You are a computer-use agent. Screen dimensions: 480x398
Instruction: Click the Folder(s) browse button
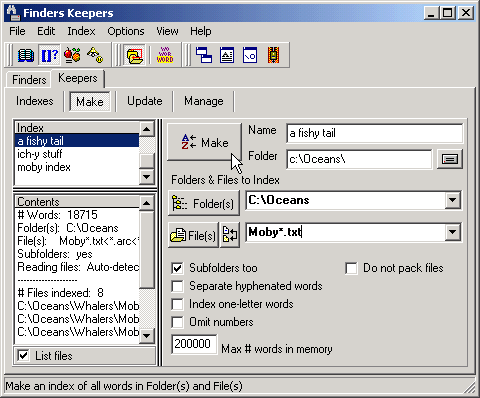click(204, 203)
